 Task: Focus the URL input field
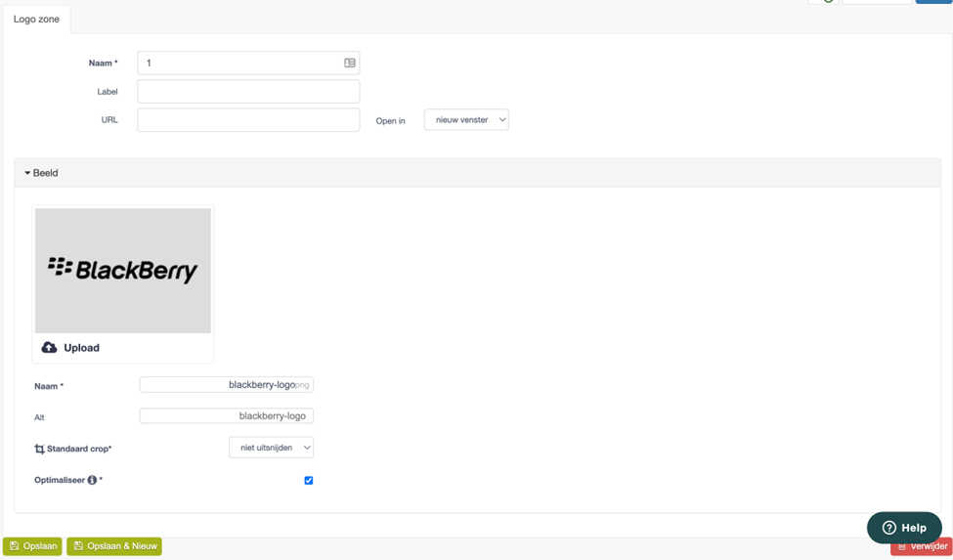(248, 120)
